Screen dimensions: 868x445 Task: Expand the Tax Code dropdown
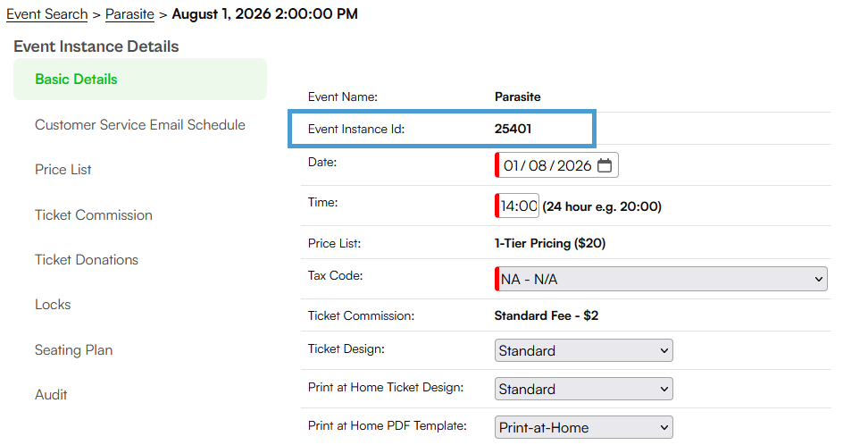(661, 279)
